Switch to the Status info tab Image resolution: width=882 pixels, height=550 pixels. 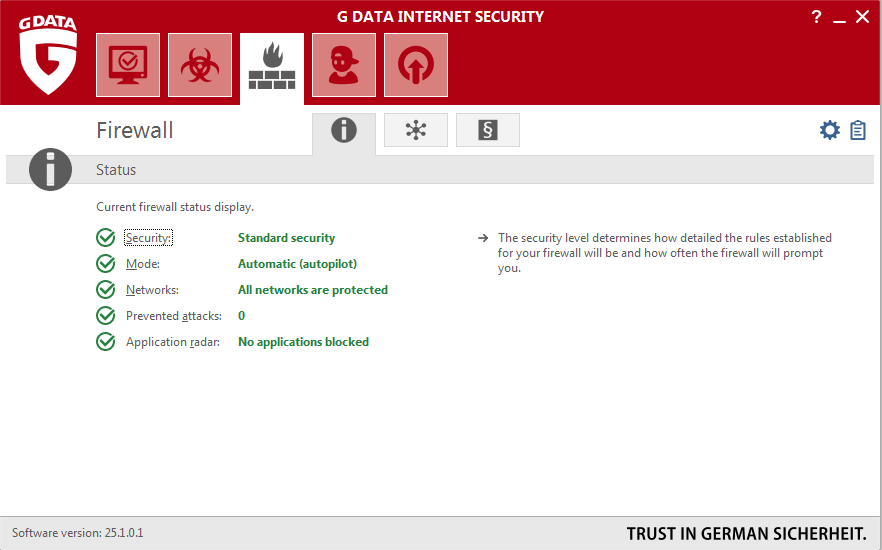pyautogui.click(x=344, y=132)
